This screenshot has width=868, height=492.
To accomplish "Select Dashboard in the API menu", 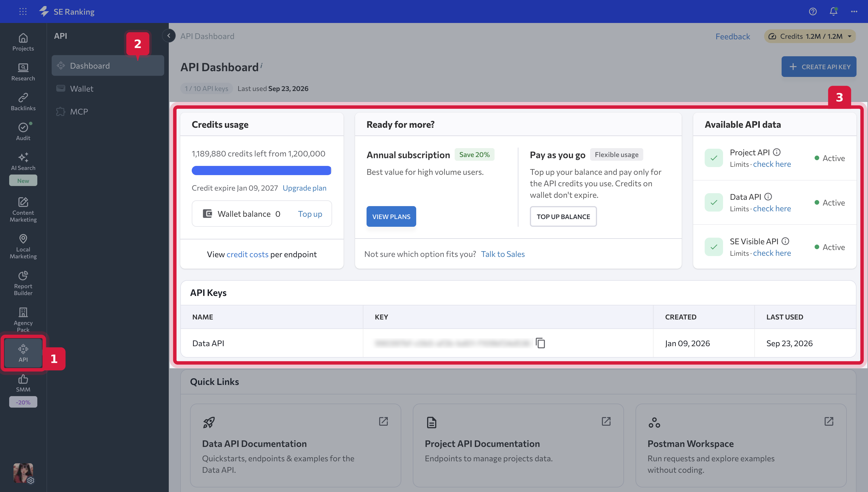I will point(107,65).
